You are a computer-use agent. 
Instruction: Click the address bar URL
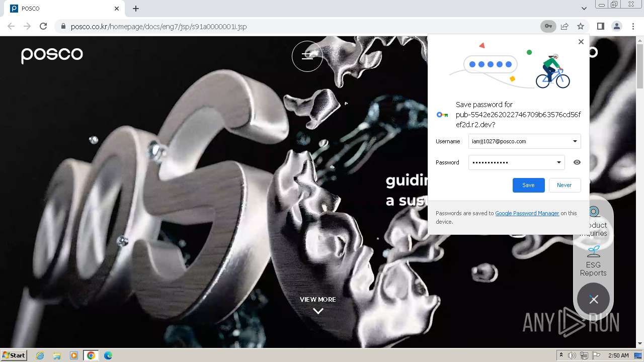tap(158, 27)
